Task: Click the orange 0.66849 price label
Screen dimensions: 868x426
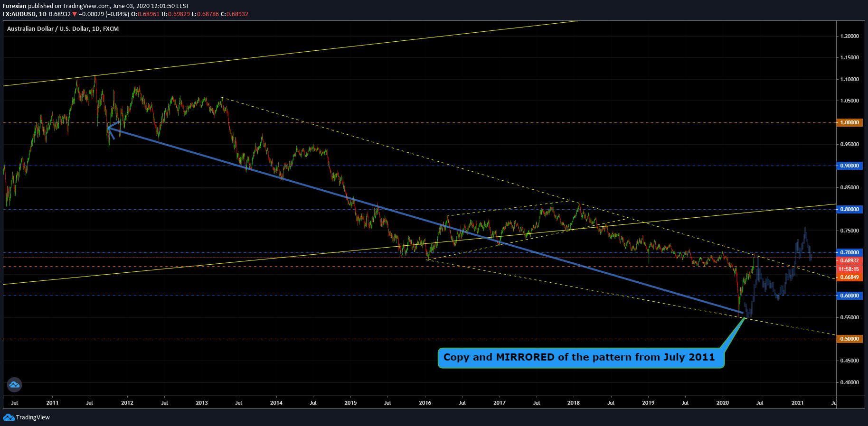Action: click(849, 277)
